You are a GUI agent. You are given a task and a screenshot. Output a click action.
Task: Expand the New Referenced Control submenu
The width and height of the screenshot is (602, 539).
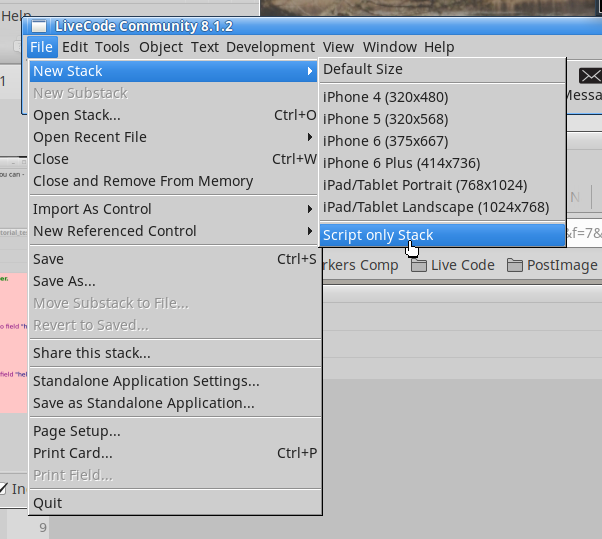tap(310, 231)
